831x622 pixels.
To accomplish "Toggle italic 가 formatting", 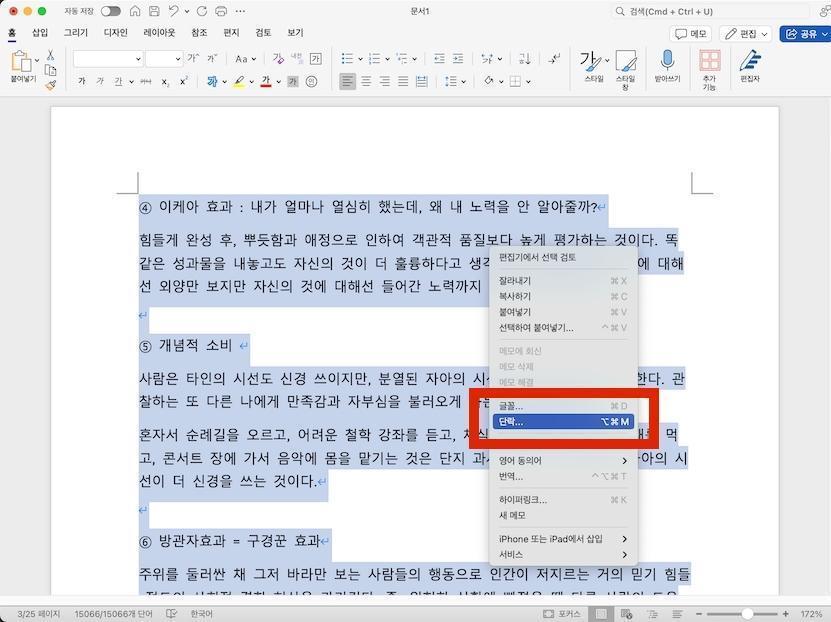I will [x=100, y=81].
